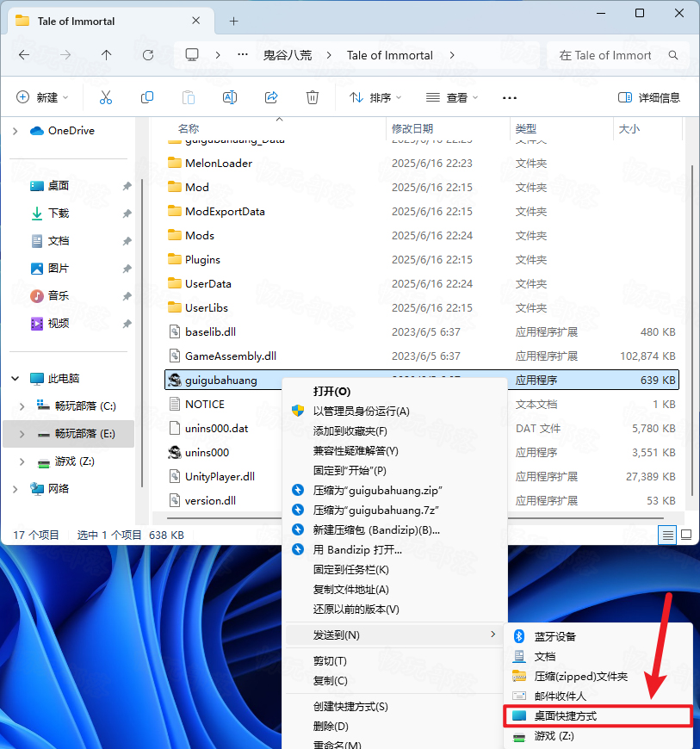Click the search magnifier icon
This screenshot has height=749, width=700.
[673, 55]
